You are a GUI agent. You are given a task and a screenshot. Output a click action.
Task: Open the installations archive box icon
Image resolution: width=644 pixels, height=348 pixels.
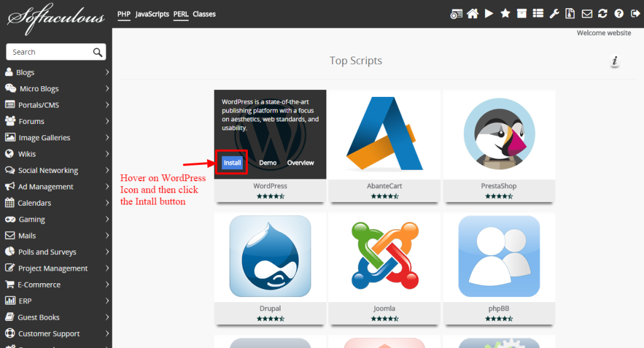click(521, 14)
